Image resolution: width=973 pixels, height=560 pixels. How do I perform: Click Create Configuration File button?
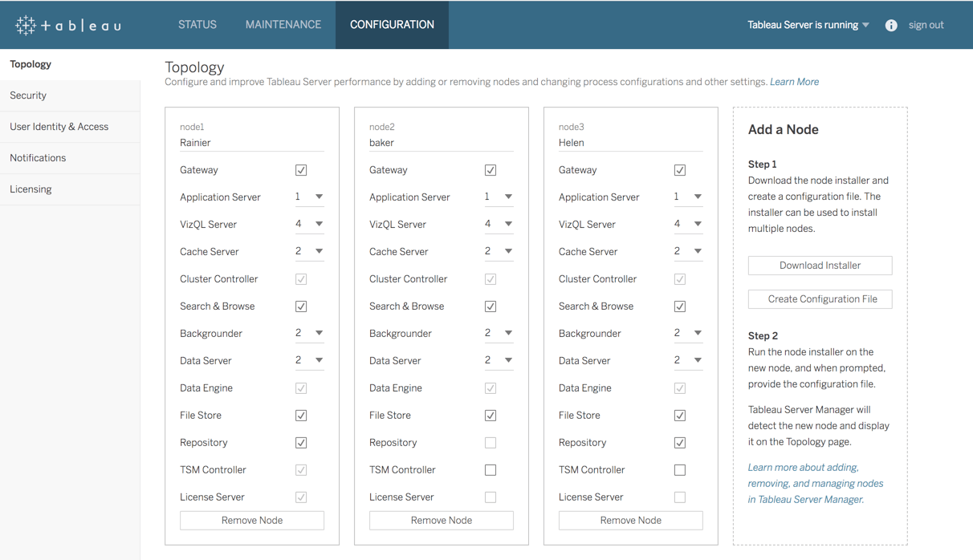coord(820,299)
